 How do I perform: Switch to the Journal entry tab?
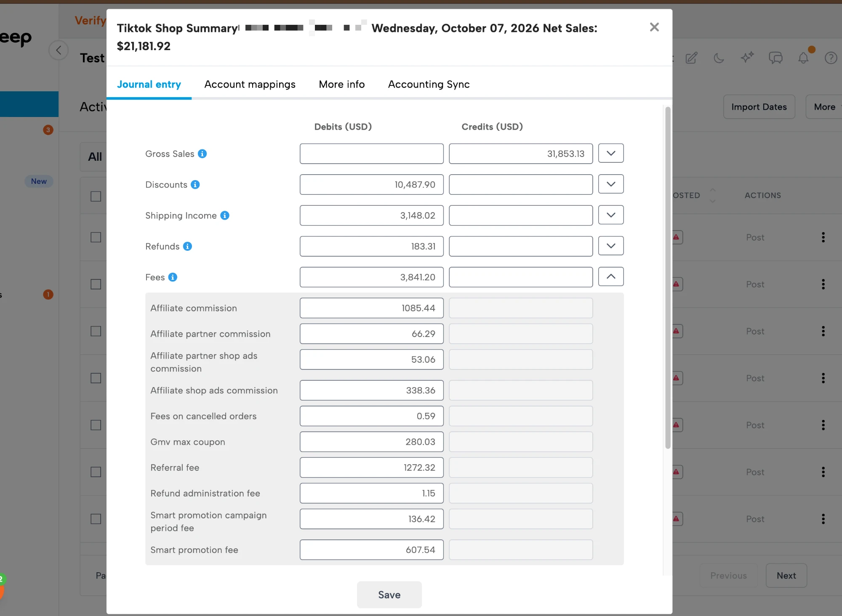(149, 84)
